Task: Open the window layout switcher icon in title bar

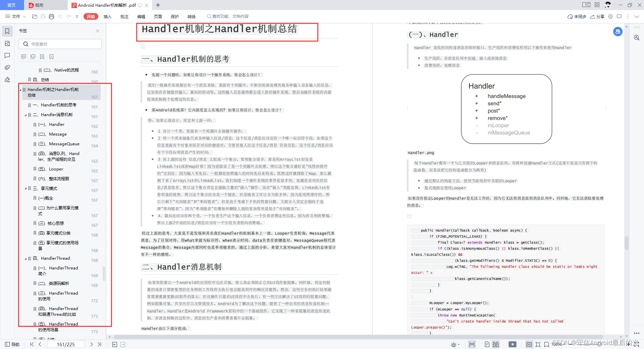Action: tap(586, 5)
